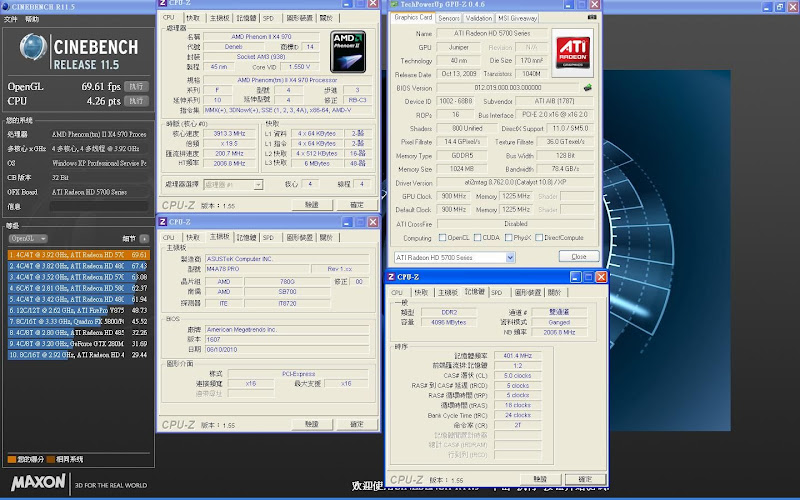The width and height of the screenshot is (800, 500).
Task: Click 確定 in the CPU-Z mainboard window
Action: 357,424
